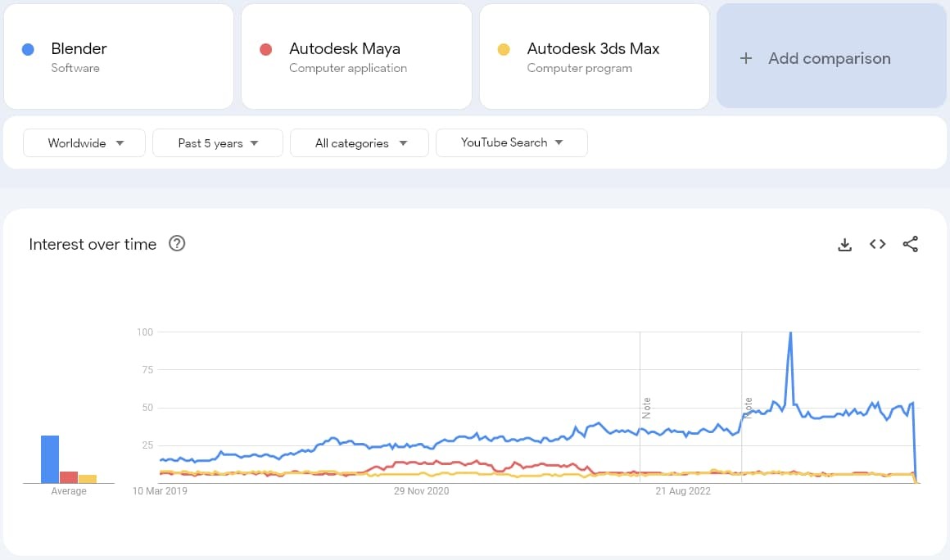This screenshot has width=950, height=560.
Task: Click the '10 Mar 2019' axis label
Action: pyautogui.click(x=160, y=491)
